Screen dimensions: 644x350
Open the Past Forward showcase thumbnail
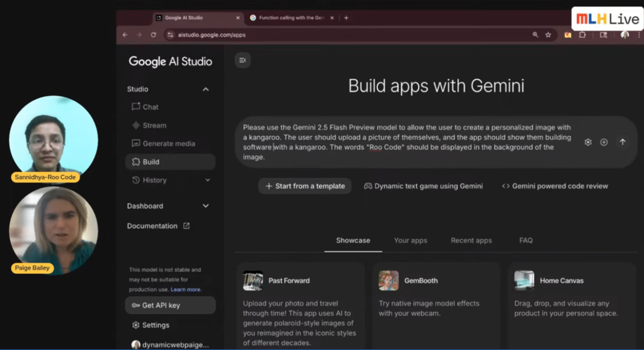(x=253, y=281)
